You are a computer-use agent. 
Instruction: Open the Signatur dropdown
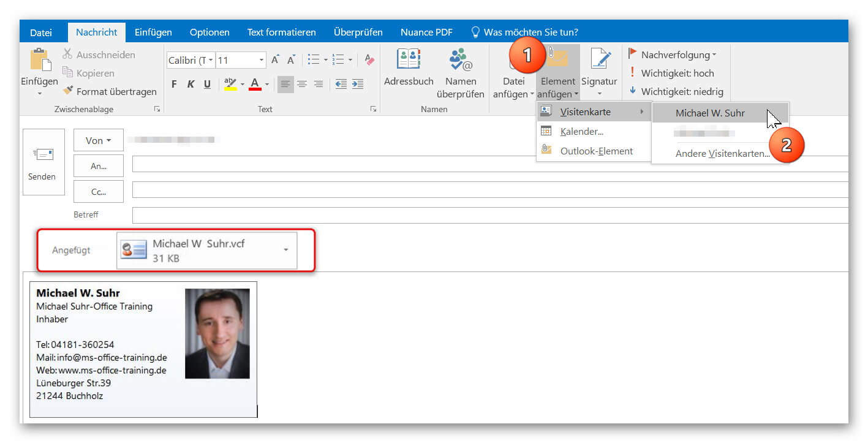(599, 72)
